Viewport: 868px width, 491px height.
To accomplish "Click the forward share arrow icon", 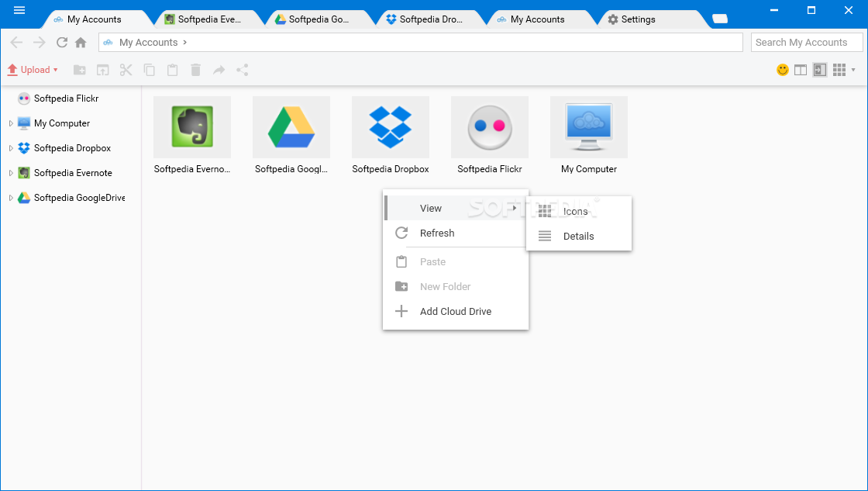I will point(219,70).
